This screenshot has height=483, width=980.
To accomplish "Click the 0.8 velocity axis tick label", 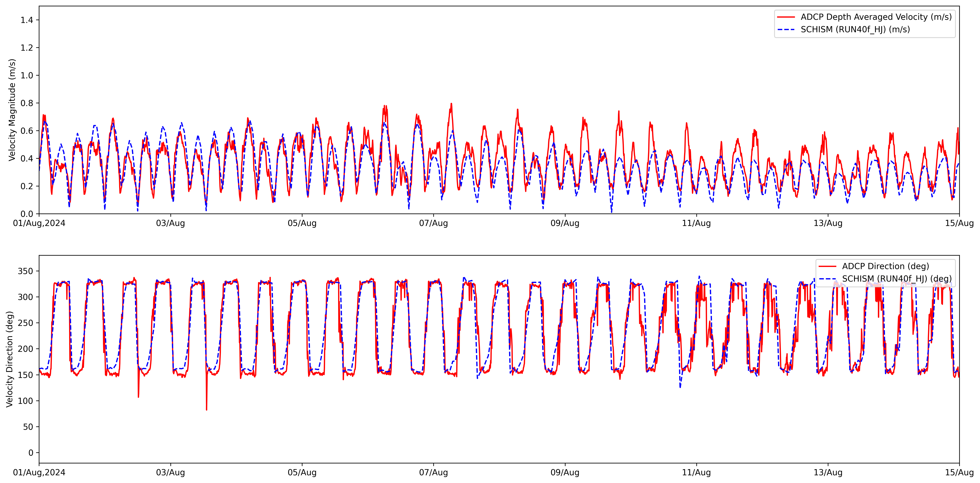I will pyautogui.click(x=27, y=103).
